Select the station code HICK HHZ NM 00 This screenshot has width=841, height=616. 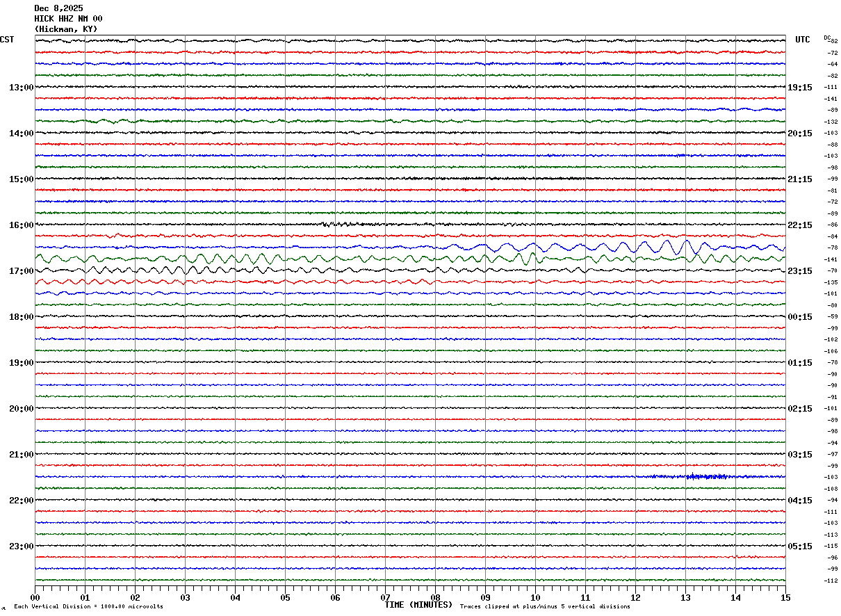pyautogui.click(x=68, y=19)
